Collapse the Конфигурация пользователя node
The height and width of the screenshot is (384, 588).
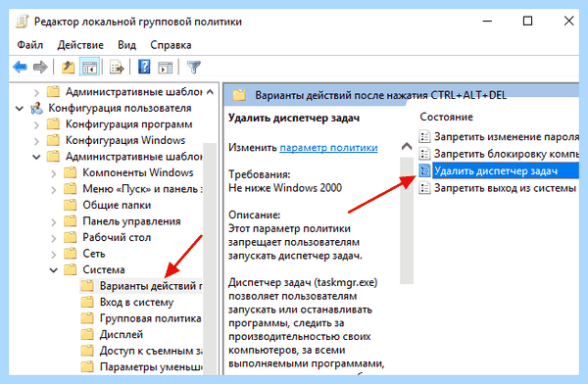(x=20, y=109)
